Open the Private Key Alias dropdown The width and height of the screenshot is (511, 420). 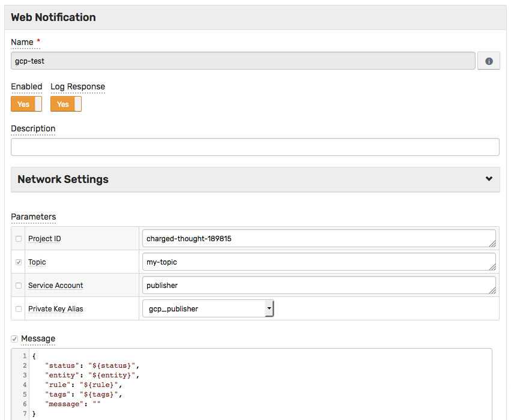coord(208,308)
